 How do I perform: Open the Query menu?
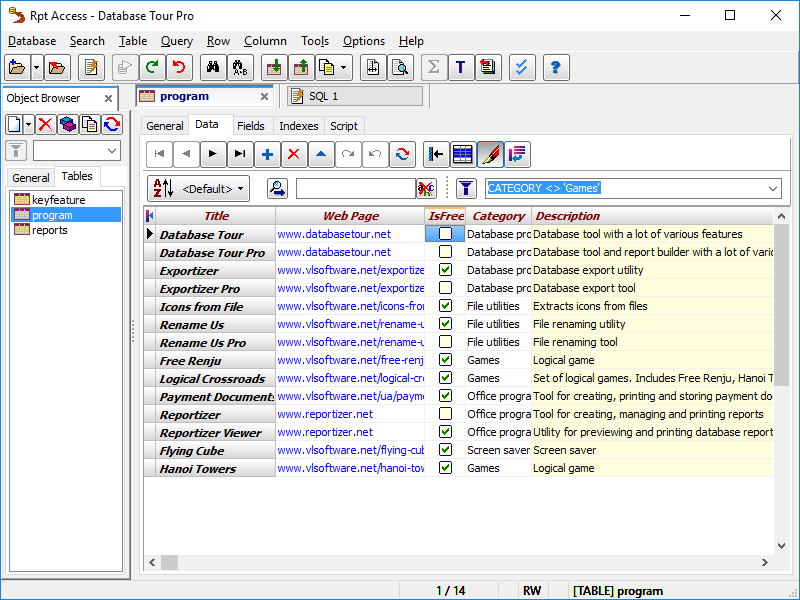[177, 41]
